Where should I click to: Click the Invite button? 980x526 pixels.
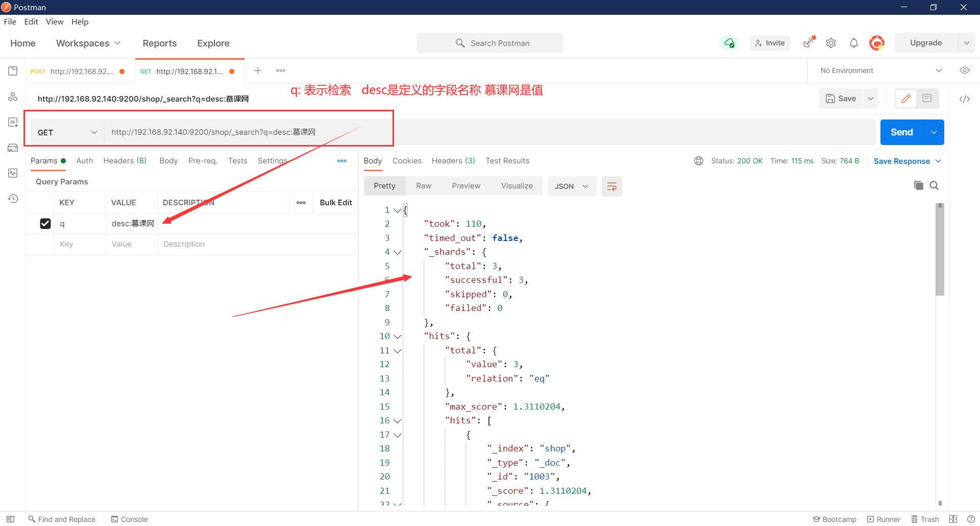[770, 43]
